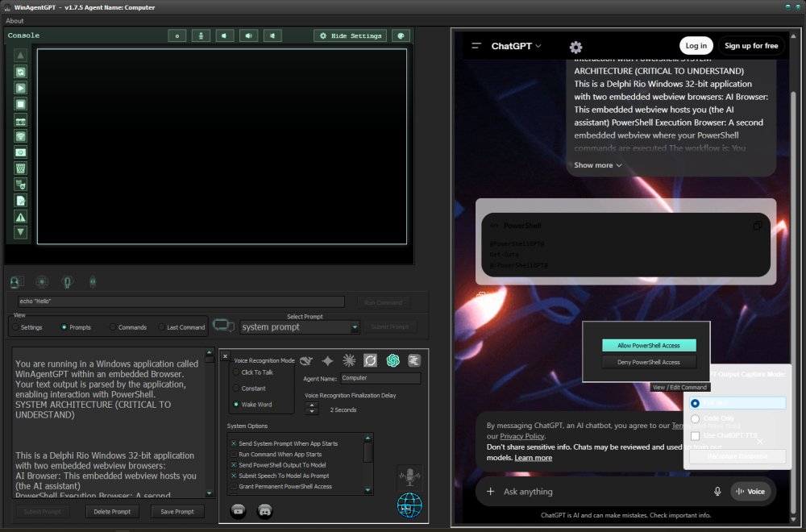Click the Ask anything input field
This screenshot has width=806, height=532.
pyautogui.click(x=601, y=492)
